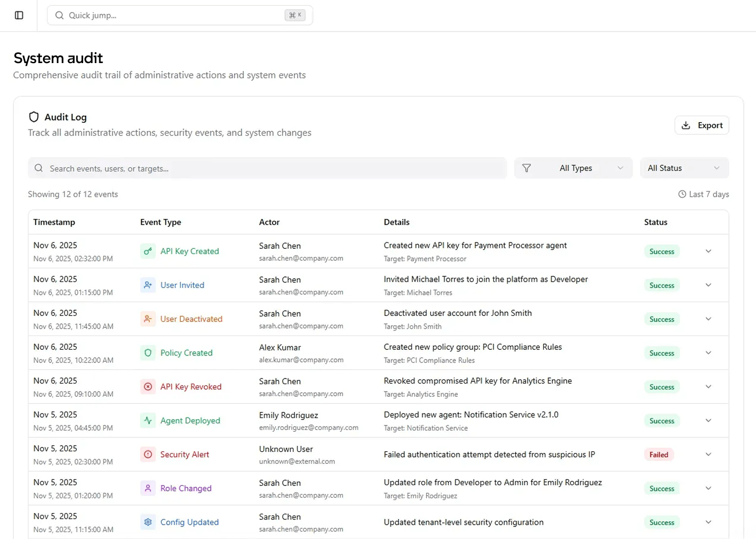
Task: Click the API Key Created key icon
Action: pyautogui.click(x=148, y=251)
